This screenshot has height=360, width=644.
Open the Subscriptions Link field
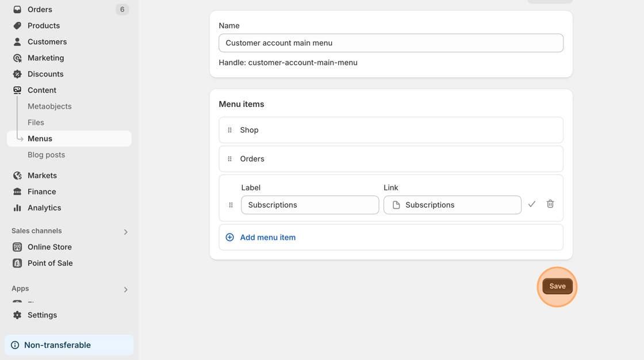pyautogui.click(x=453, y=205)
